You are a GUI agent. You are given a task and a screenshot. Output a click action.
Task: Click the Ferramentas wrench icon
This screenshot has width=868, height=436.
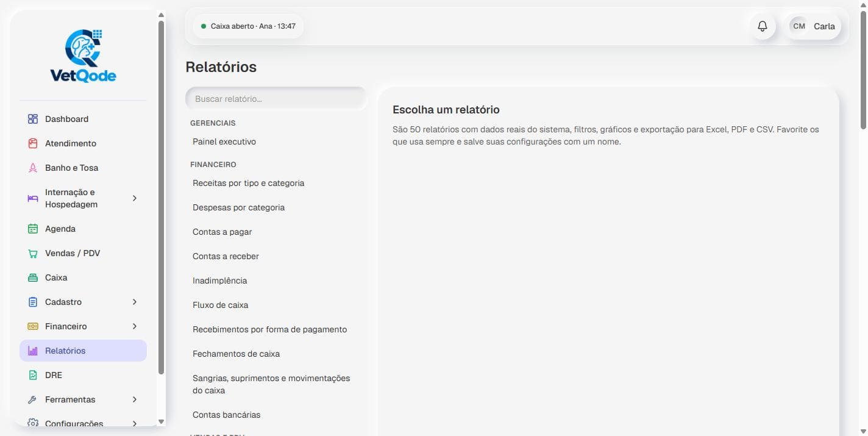(33, 399)
